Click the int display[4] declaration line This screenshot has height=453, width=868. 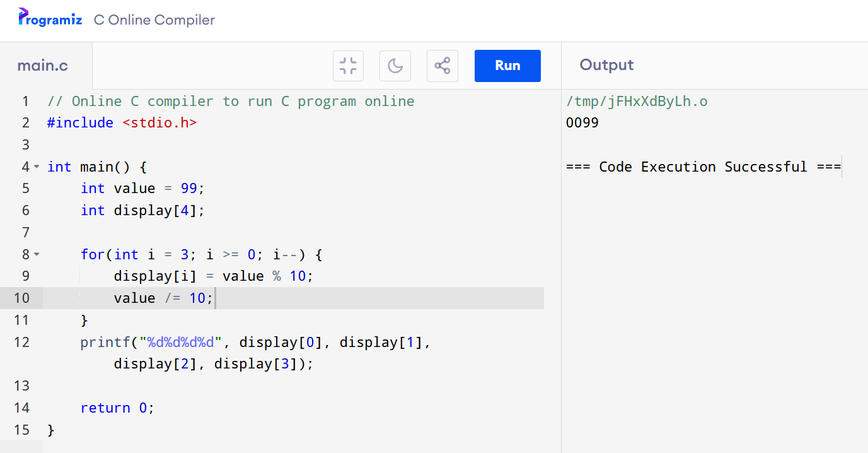click(x=143, y=210)
